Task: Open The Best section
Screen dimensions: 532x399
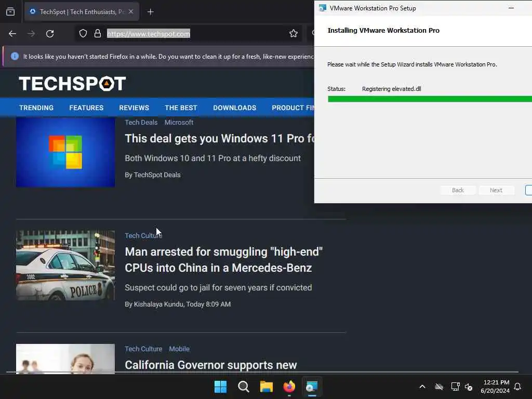Action: [181, 108]
